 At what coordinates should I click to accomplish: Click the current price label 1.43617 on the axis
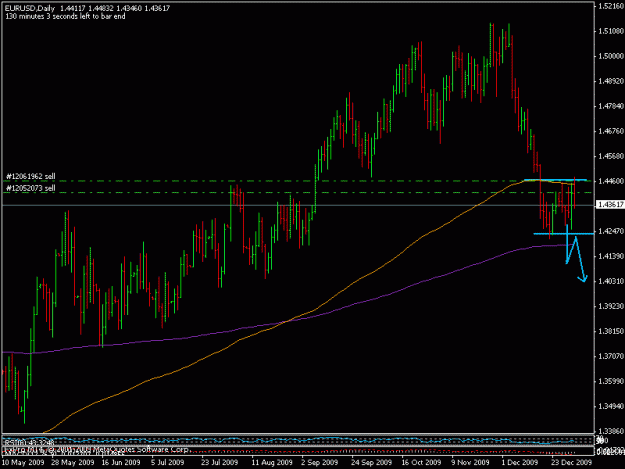[x=610, y=204]
